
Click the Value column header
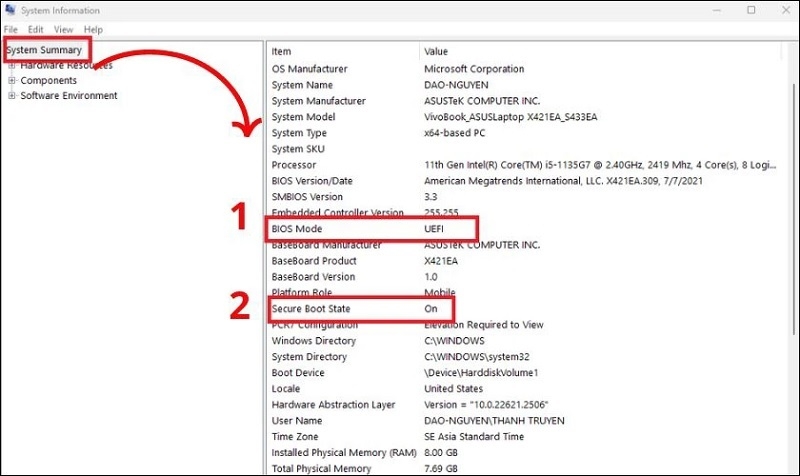coord(437,51)
